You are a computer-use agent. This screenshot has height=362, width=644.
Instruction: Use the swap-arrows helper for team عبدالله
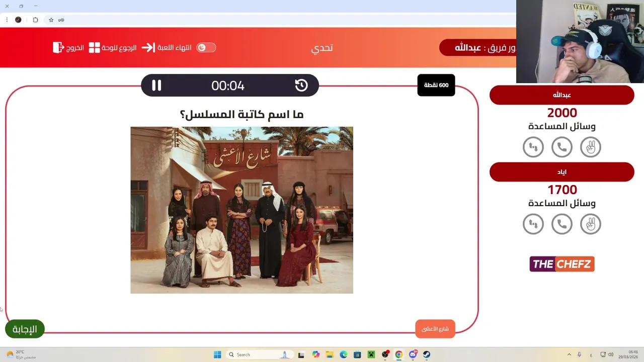[x=533, y=147]
